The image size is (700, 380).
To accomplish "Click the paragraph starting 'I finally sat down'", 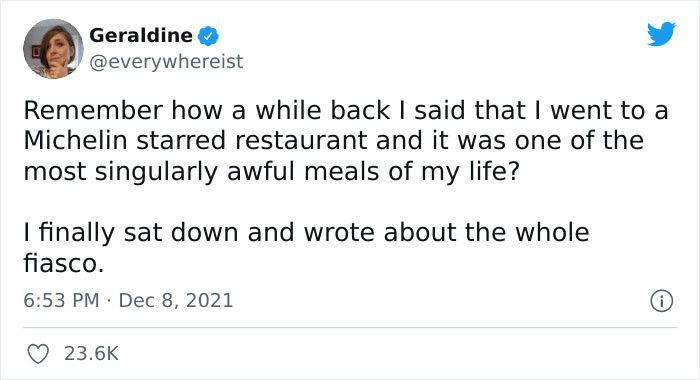I will (x=306, y=247).
